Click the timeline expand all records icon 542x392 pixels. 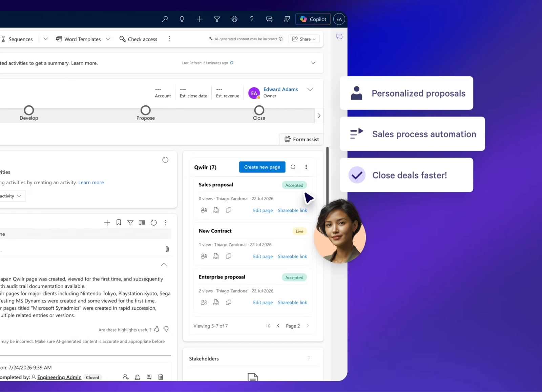pos(142,223)
